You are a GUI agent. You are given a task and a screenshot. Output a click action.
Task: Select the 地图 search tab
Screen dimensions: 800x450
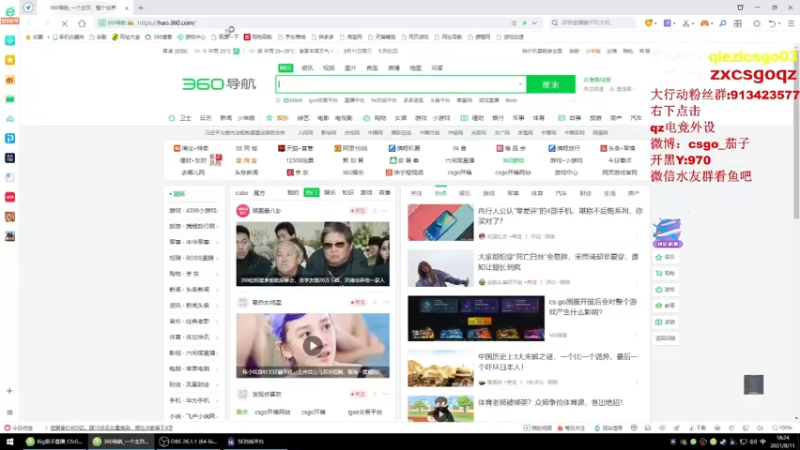[415, 68]
